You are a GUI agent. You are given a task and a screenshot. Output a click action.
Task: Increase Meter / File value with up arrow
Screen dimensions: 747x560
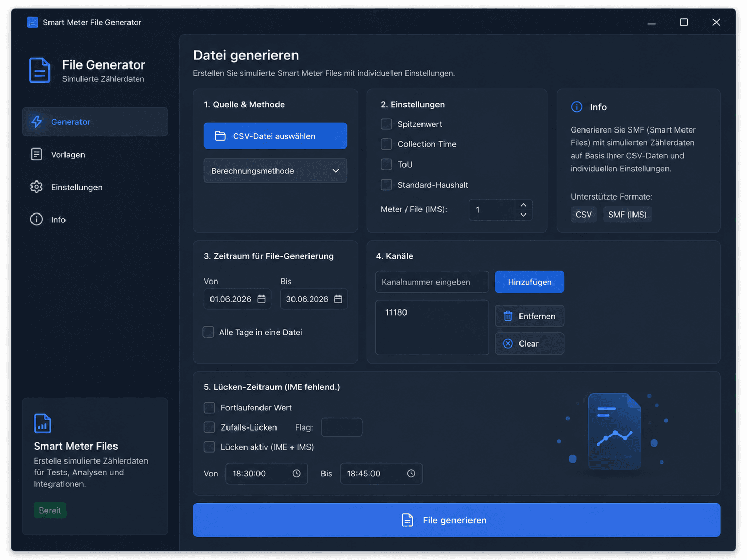point(523,205)
